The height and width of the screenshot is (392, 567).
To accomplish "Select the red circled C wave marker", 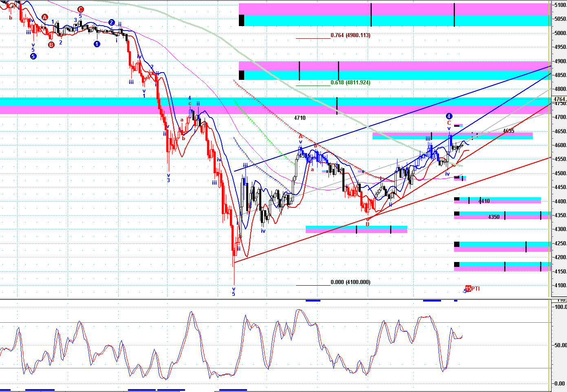I will [x=81, y=9].
